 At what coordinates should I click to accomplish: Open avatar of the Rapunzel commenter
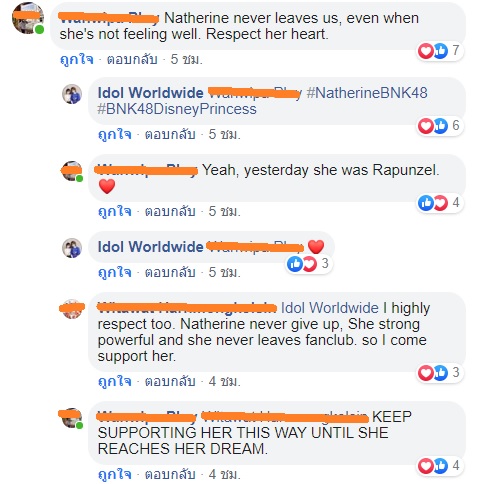click(x=72, y=171)
